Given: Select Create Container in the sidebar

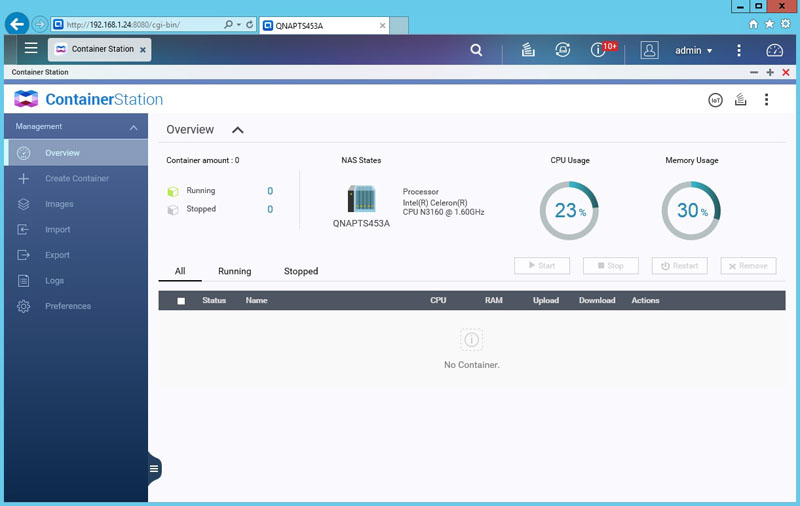Looking at the screenshot, I should (77, 179).
